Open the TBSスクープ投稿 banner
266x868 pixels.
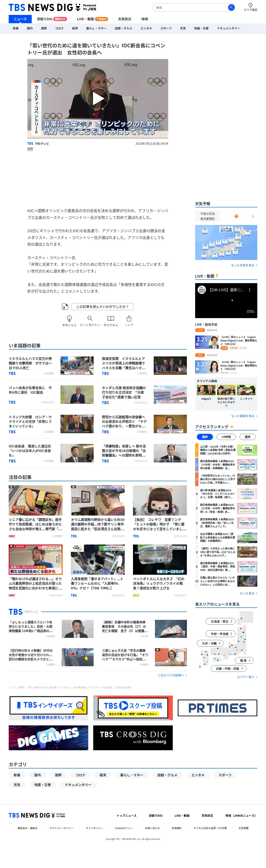[133, 708]
